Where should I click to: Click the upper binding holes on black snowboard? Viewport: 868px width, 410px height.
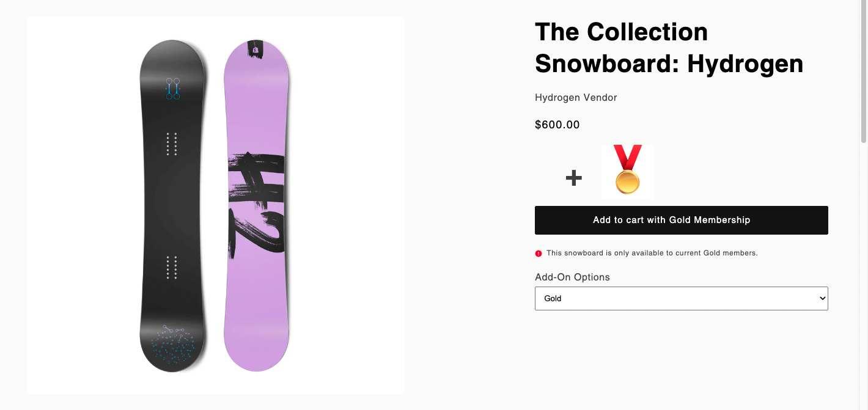click(172, 144)
